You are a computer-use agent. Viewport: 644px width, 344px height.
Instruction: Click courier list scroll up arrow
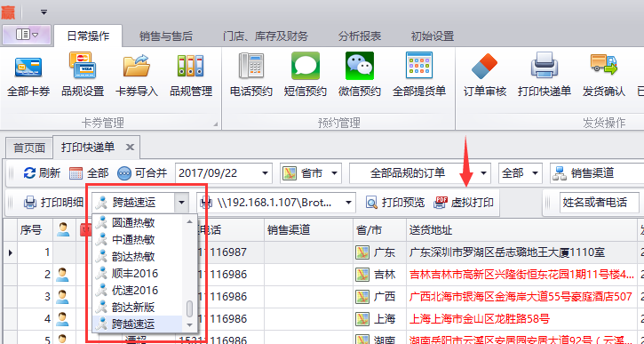(x=189, y=221)
